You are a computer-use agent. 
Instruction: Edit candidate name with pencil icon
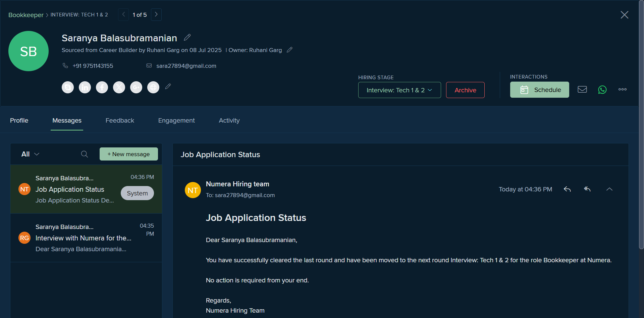(187, 37)
